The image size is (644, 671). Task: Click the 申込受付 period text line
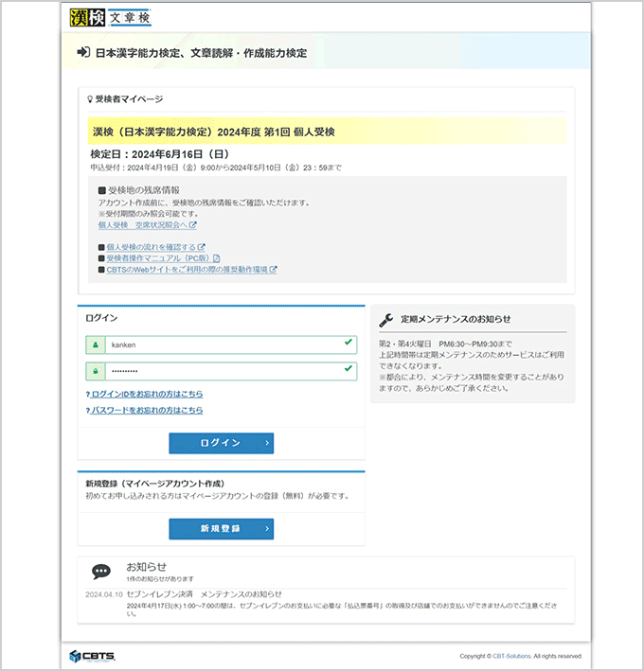coord(216,168)
